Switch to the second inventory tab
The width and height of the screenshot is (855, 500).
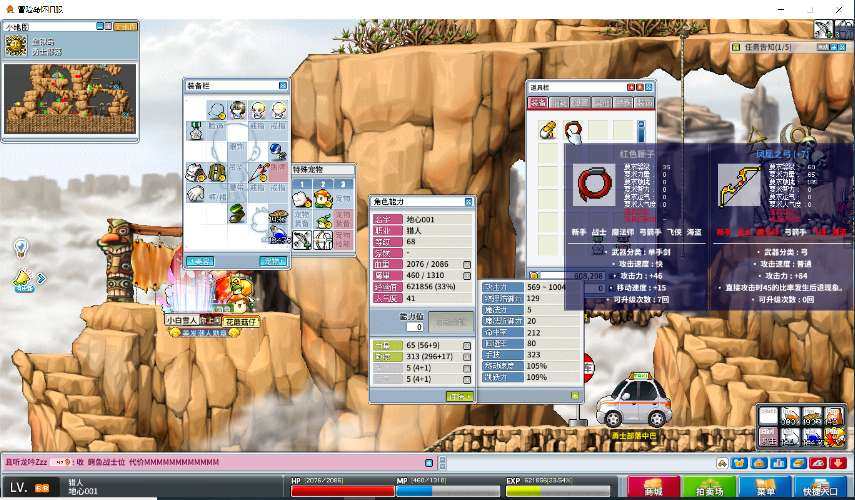[x=559, y=103]
